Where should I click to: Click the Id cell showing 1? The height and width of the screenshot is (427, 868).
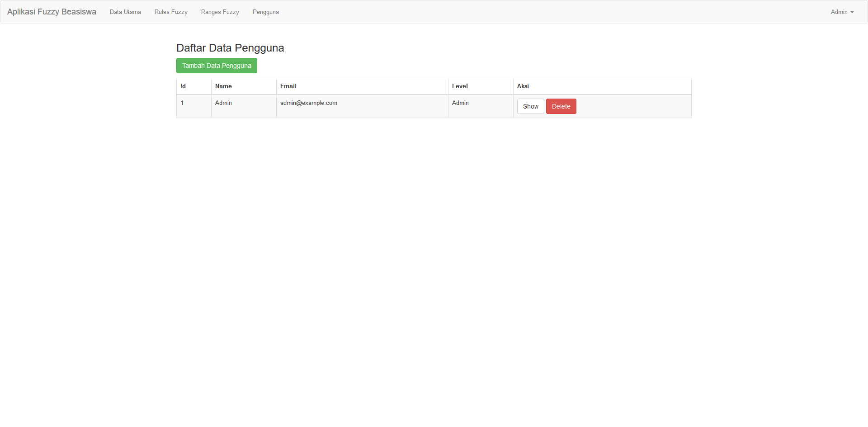tap(194, 106)
